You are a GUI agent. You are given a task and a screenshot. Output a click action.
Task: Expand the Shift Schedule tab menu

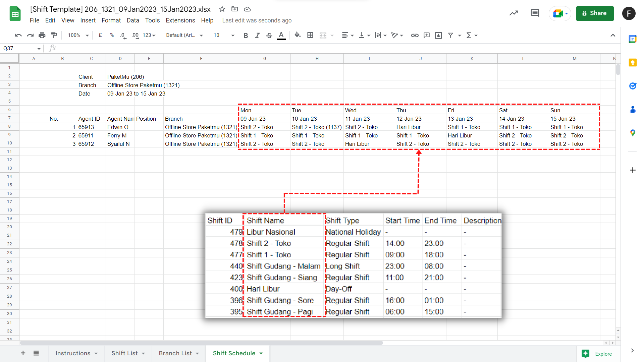(261, 353)
